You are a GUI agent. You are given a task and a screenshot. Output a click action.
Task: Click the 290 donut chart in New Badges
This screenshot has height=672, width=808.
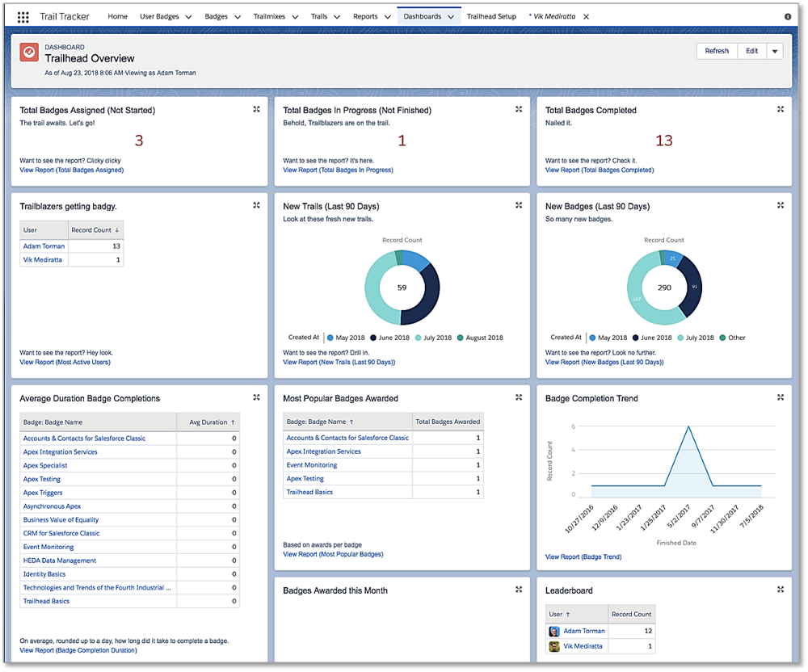[664, 288]
